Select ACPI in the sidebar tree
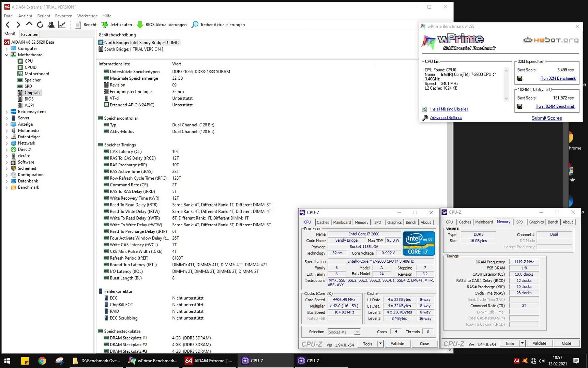The image size is (588, 368). tap(29, 105)
